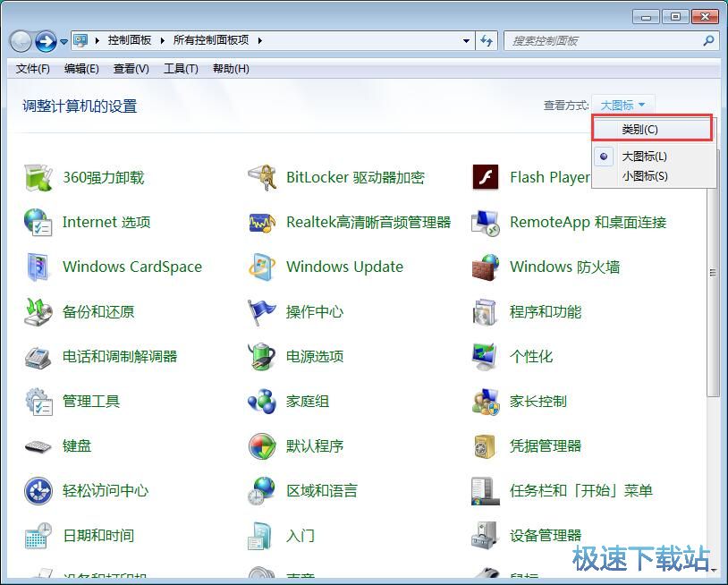Click 所有控制面板项 in address breadcrumb

click(211, 40)
